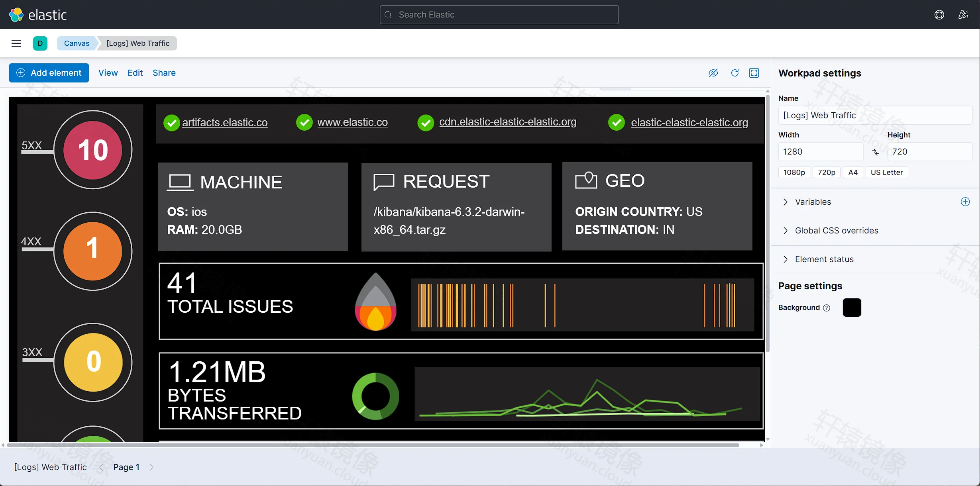Click the workpad Name input field
This screenshot has height=486, width=980.
coord(875,116)
